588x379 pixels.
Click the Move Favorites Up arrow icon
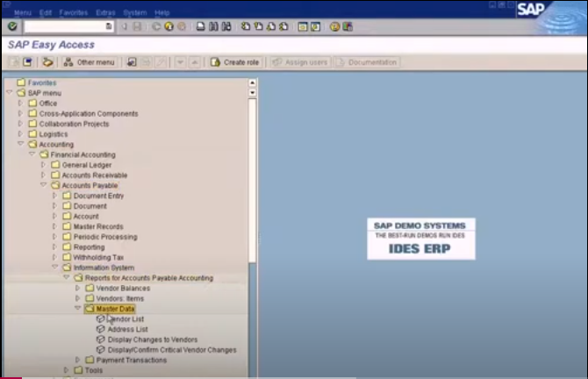click(195, 62)
